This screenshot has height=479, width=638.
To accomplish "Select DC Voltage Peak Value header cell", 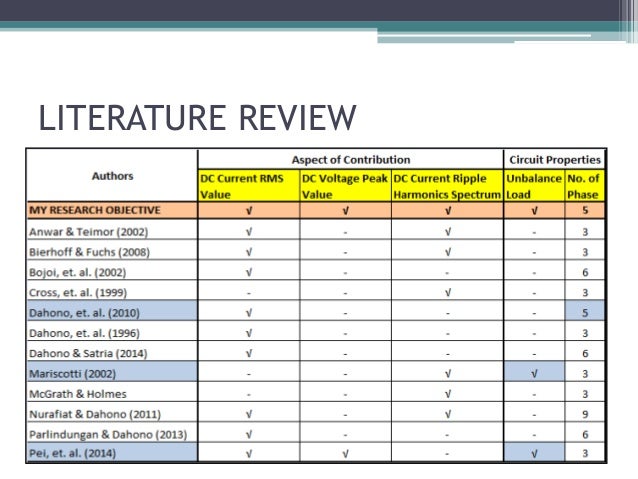I will coord(345,186).
